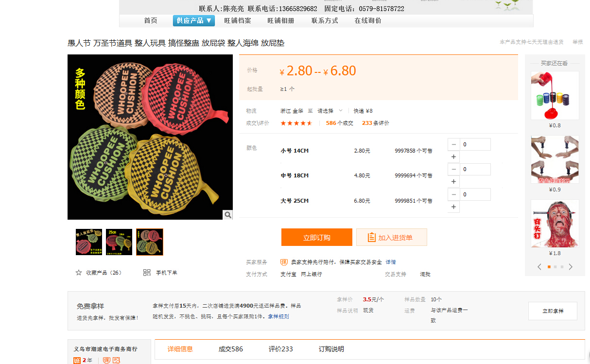This screenshot has width=590, height=364.
Task: Expand the 请选择 shipping destination dropdown
Action: 330,111
